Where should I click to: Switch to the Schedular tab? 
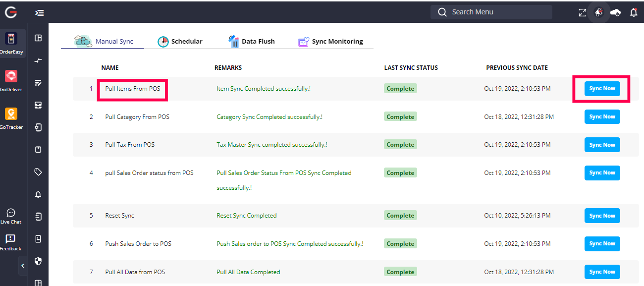pyautogui.click(x=180, y=42)
